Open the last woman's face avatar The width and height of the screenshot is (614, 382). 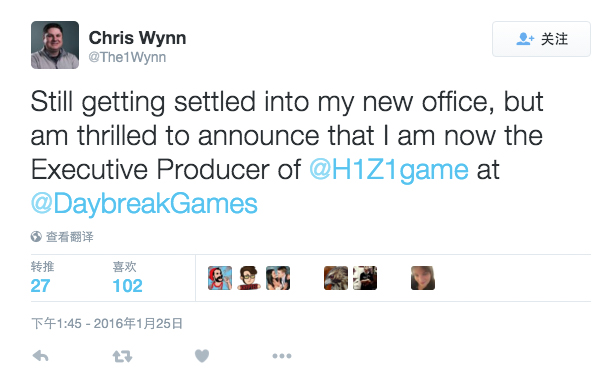(x=423, y=278)
